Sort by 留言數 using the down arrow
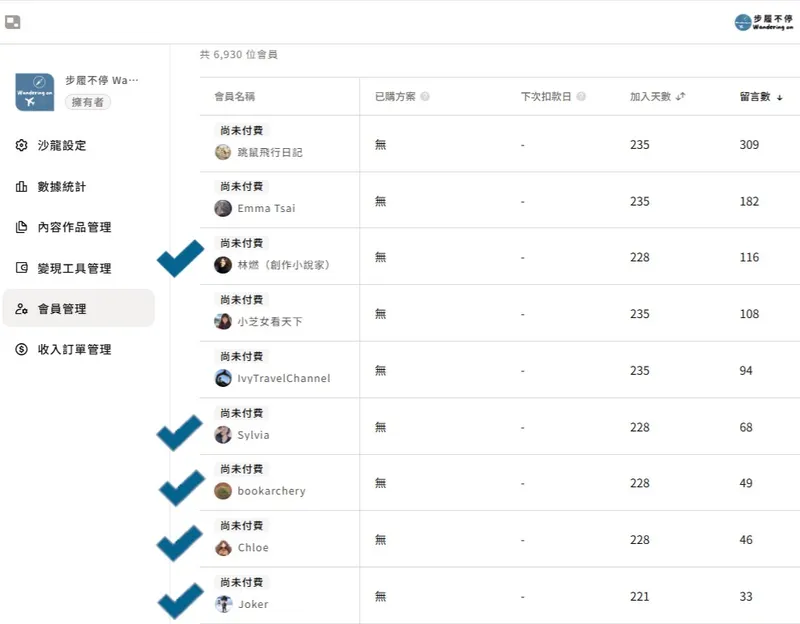 pos(780,97)
